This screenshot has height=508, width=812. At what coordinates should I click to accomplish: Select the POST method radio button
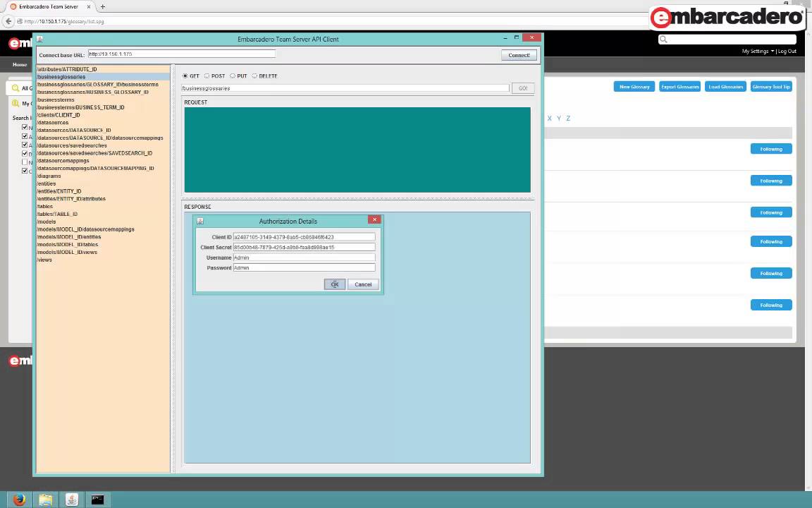[x=207, y=76]
